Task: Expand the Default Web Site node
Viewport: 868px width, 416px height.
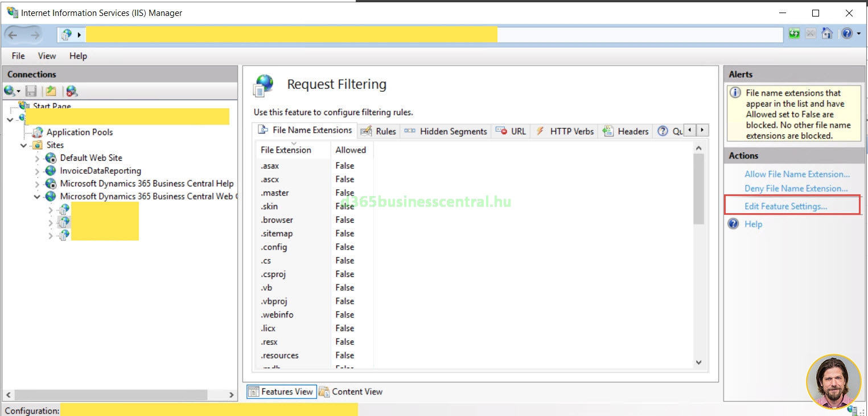Action: [38, 158]
